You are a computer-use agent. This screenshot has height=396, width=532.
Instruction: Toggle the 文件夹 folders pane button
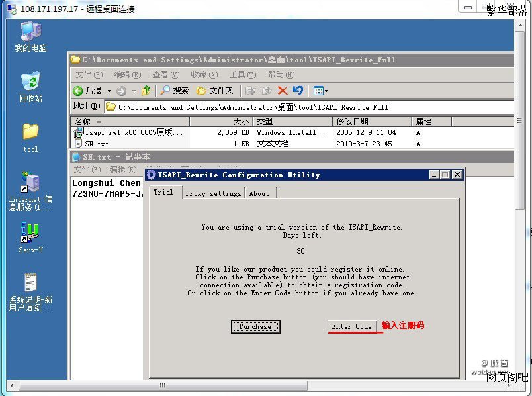pyautogui.click(x=215, y=91)
